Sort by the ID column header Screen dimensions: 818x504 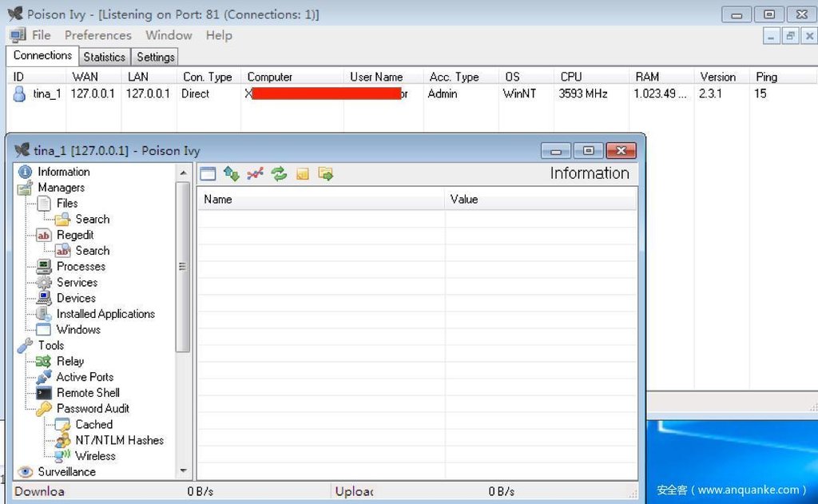click(37, 77)
